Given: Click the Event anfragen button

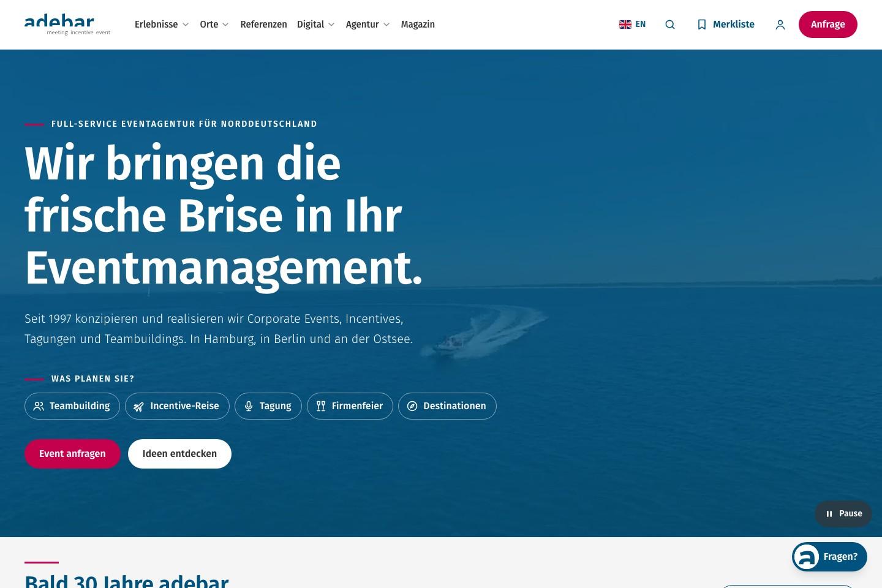Looking at the screenshot, I should (x=72, y=454).
